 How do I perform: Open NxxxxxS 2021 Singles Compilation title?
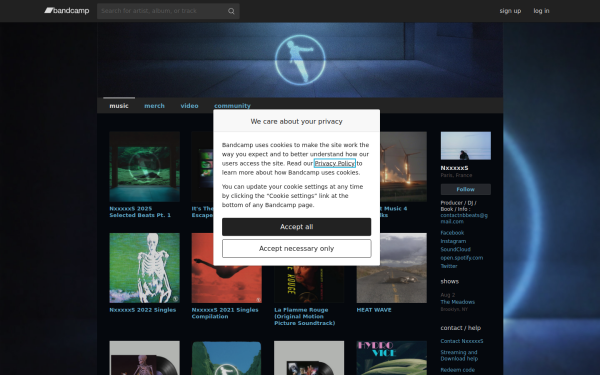225,313
